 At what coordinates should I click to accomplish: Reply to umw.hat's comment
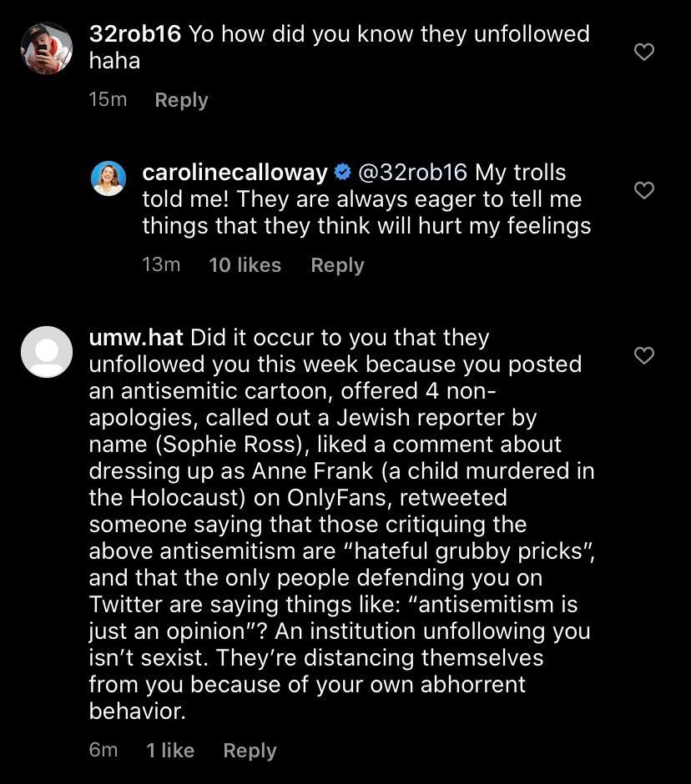249,751
